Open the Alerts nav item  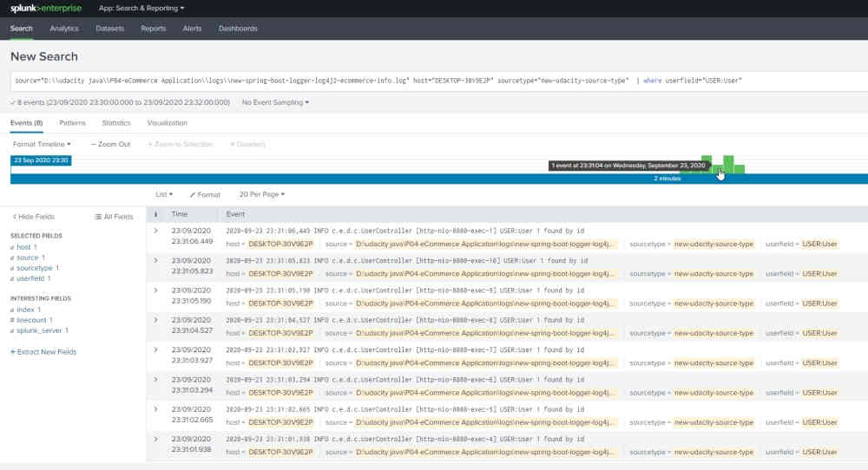pos(192,29)
